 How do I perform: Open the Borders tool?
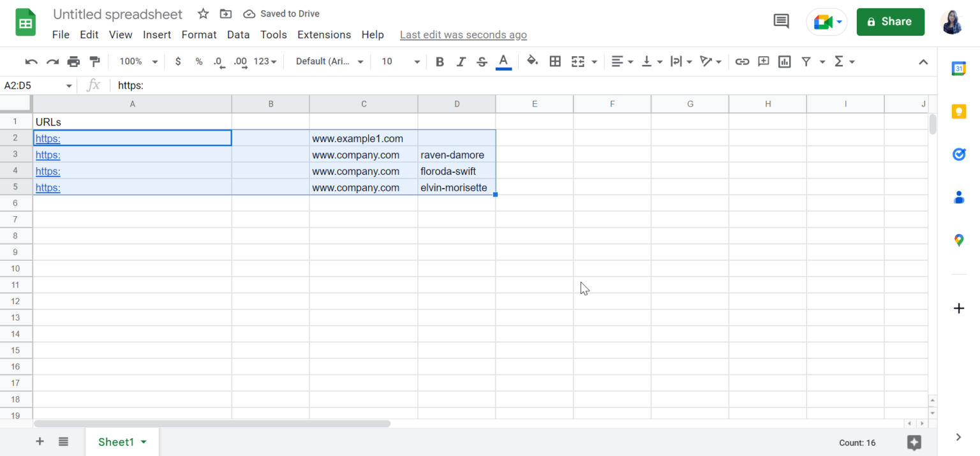tap(554, 61)
